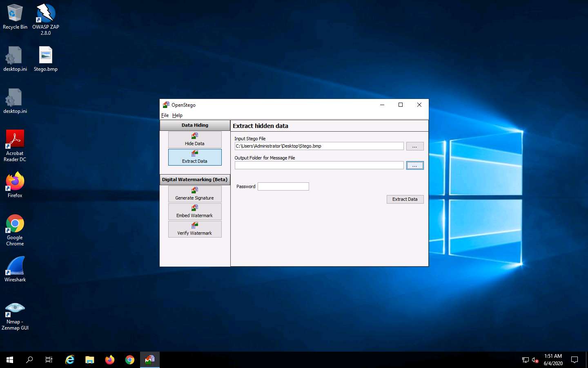Select the Acrobat Reader DC shortcut

(15, 146)
